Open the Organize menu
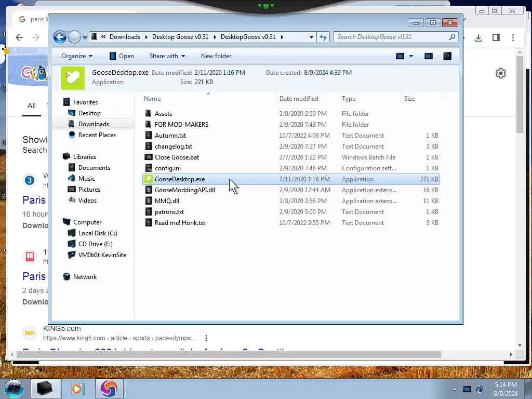532x399 pixels. (x=77, y=56)
